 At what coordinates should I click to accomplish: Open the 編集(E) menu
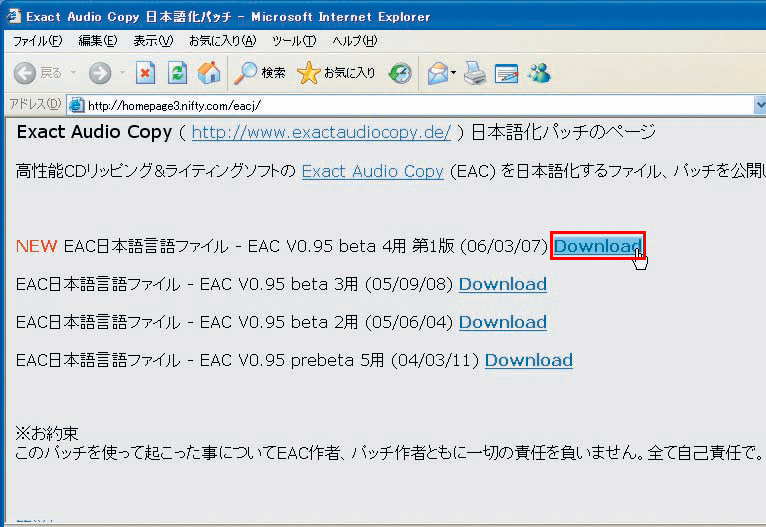(x=98, y=41)
